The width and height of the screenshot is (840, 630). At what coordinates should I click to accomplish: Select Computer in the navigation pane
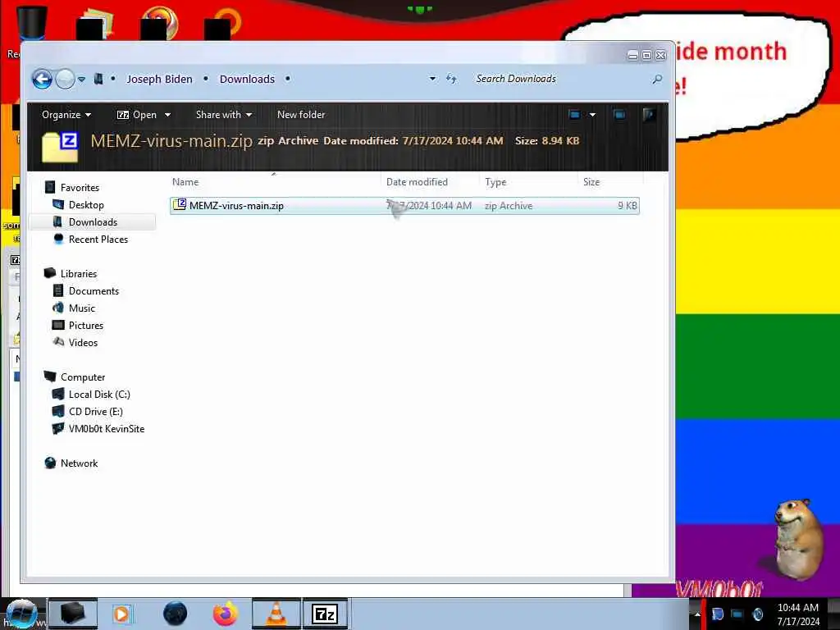pyautogui.click(x=83, y=377)
